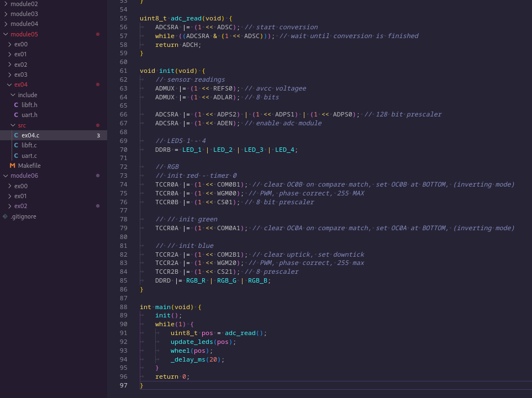Collapse the src folder chevron

click(13, 125)
